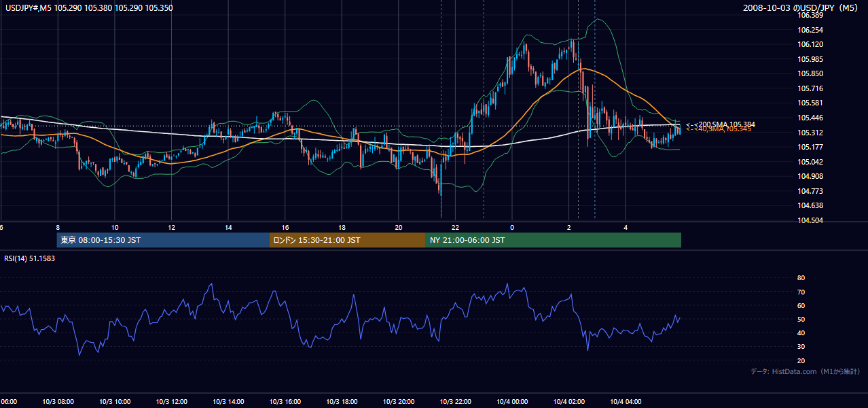
Task: Click price level 105.716 on axis
Action: [811, 88]
